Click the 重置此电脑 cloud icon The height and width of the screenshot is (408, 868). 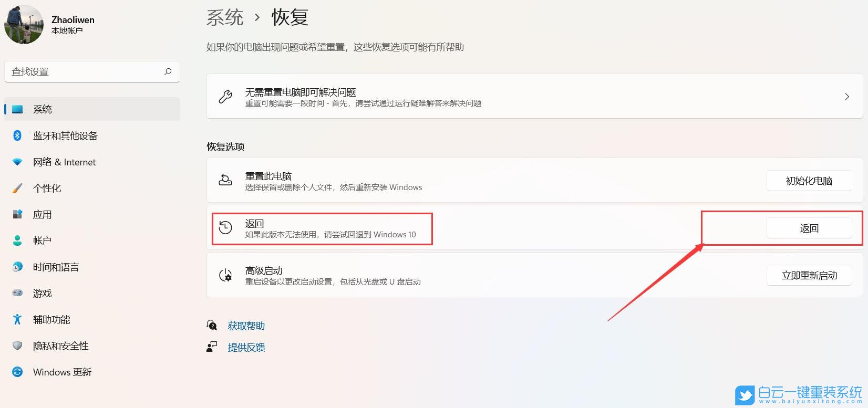225,181
